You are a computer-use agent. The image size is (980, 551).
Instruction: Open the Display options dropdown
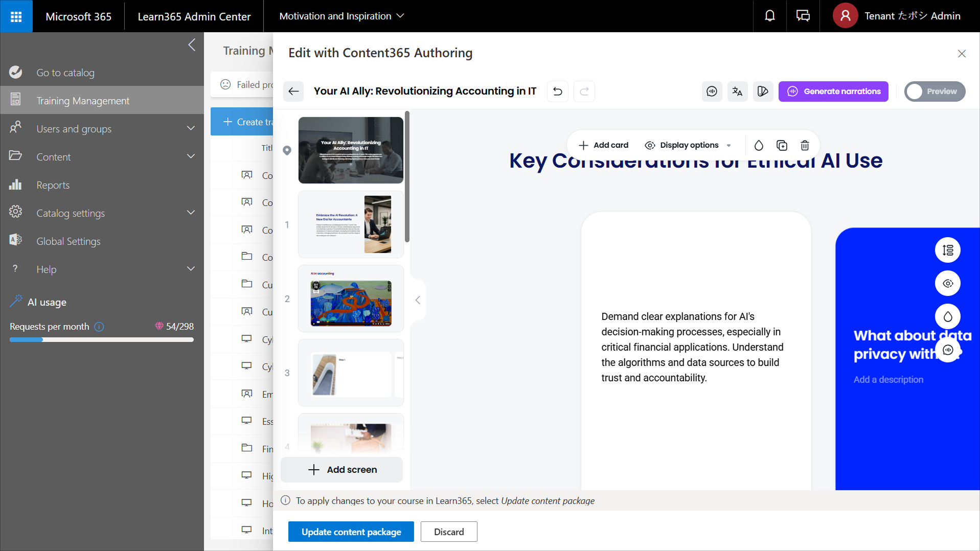click(x=688, y=146)
